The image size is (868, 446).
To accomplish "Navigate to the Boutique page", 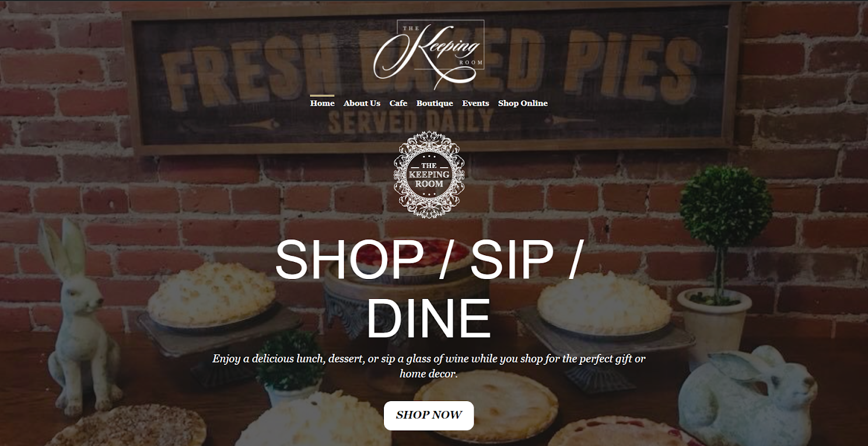I will tap(435, 103).
